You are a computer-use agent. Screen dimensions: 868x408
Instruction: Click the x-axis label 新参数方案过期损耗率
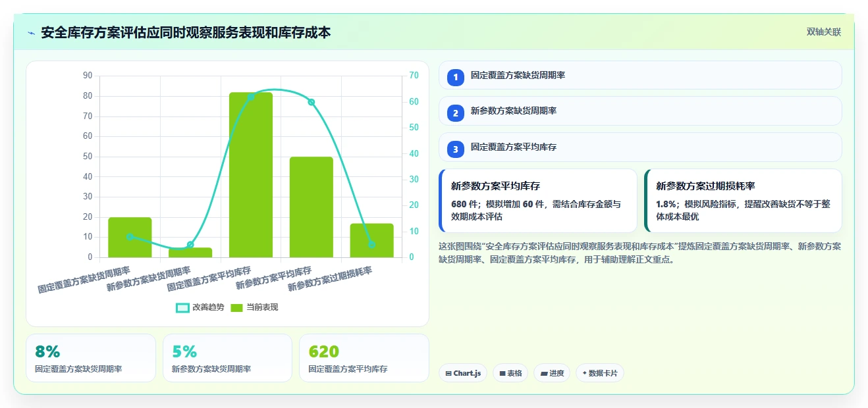[x=331, y=280]
